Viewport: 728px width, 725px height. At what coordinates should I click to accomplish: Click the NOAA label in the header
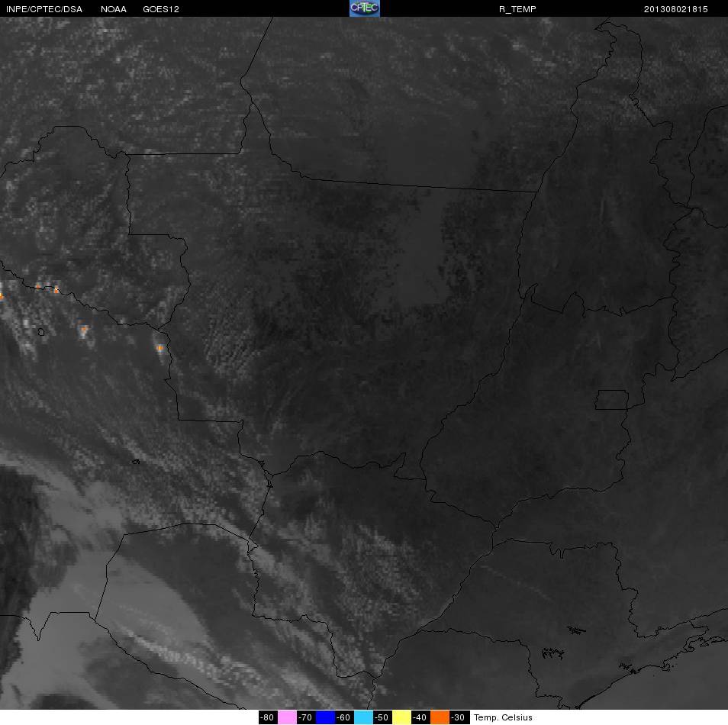pos(113,9)
